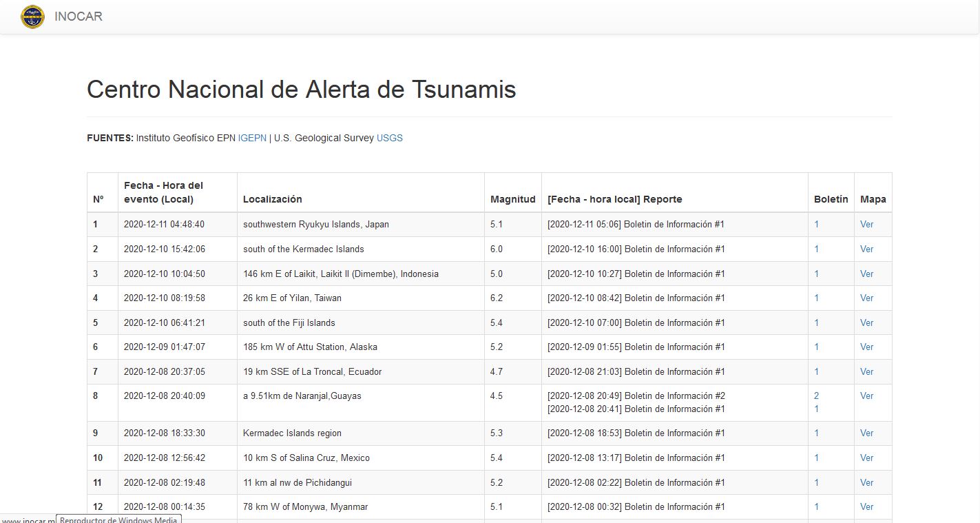Click the INOCAR logo emblem
The image size is (980, 523).
coord(32,17)
